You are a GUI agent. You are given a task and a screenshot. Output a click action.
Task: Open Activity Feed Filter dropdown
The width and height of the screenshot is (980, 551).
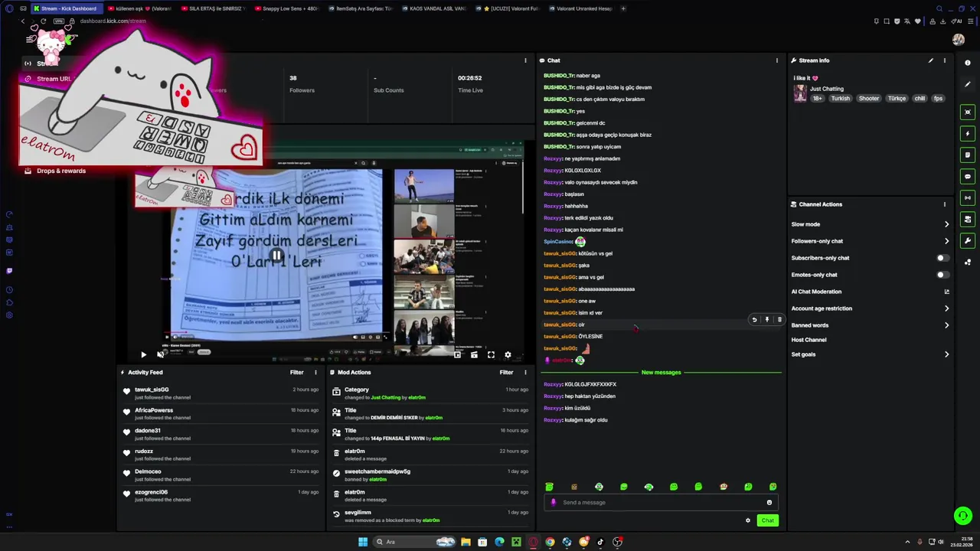297,373
